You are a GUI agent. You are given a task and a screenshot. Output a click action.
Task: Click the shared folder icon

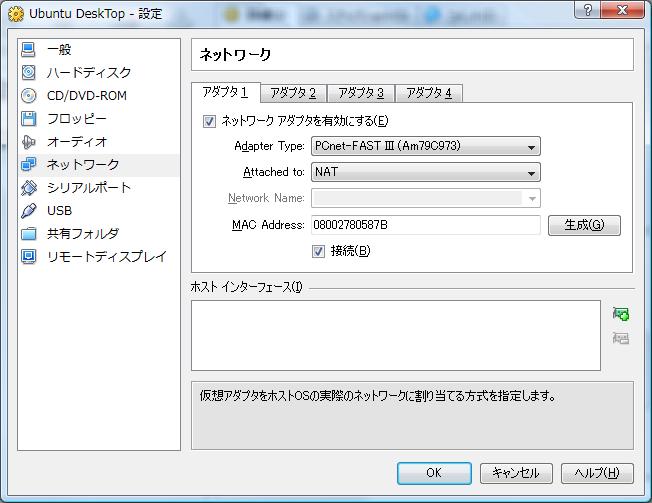(28, 234)
